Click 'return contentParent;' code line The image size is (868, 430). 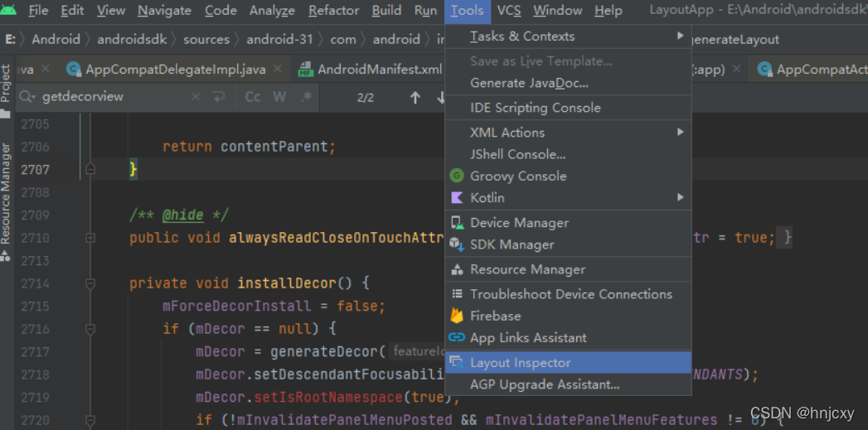coord(249,147)
